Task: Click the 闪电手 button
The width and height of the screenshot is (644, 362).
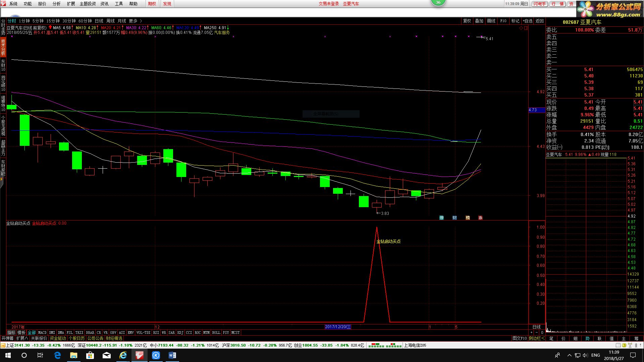Action: [540, 4]
